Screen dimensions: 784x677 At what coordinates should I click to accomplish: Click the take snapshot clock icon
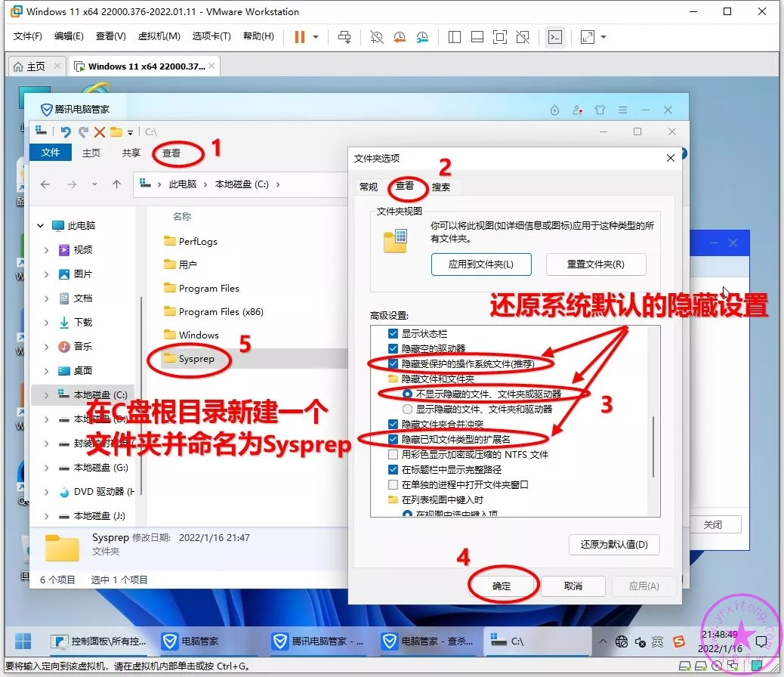[x=375, y=37]
